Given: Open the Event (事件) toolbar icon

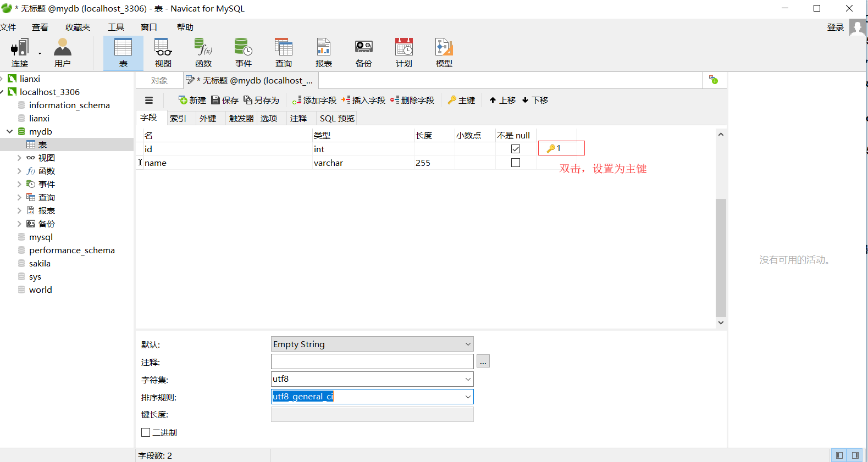Looking at the screenshot, I should click(244, 53).
